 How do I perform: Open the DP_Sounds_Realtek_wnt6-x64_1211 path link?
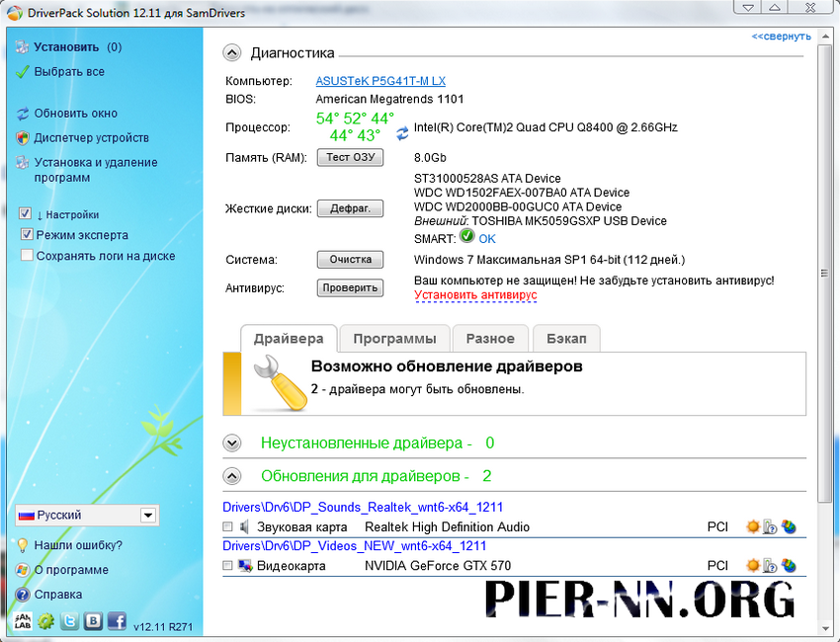tap(363, 507)
